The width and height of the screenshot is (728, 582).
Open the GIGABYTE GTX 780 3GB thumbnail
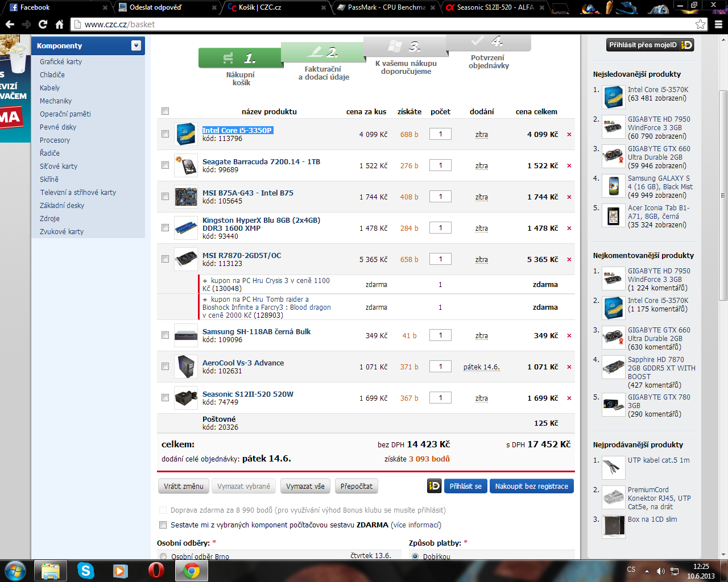(x=614, y=405)
